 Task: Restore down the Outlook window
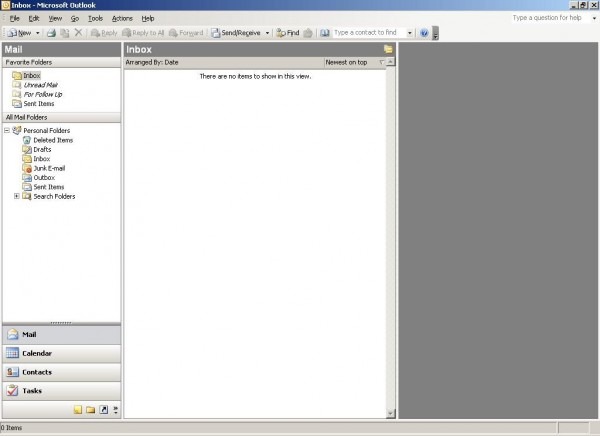(583, 5)
